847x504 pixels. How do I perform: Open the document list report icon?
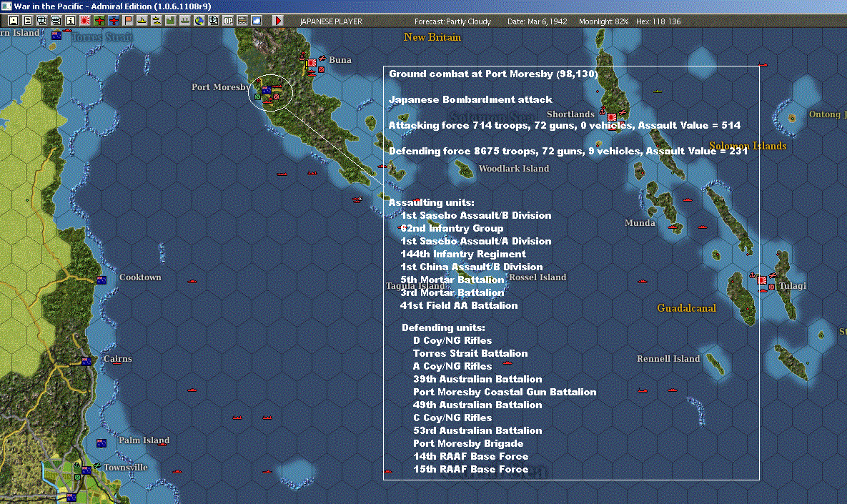[x=28, y=21]
